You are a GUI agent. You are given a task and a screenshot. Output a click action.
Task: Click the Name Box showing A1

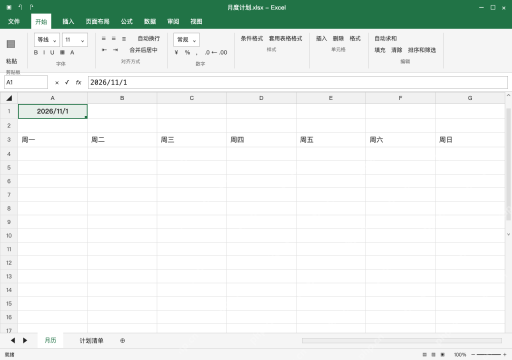[26, 82]
